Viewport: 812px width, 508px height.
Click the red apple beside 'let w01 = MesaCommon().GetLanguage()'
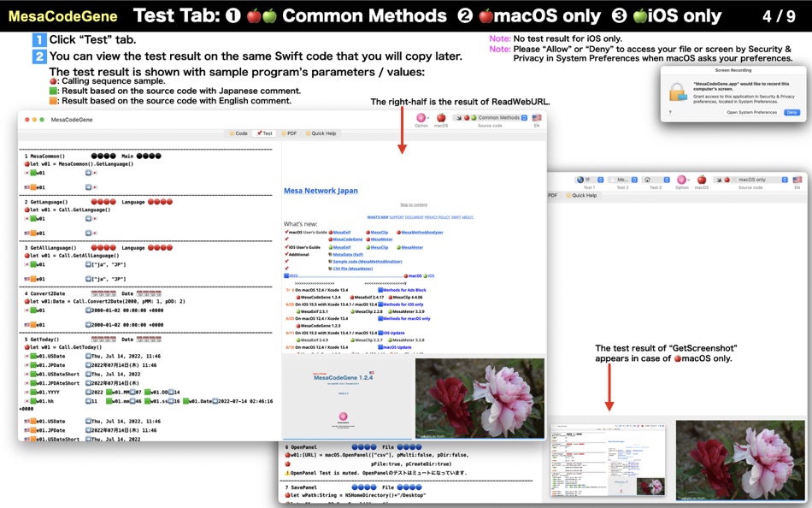coord(27,164)
